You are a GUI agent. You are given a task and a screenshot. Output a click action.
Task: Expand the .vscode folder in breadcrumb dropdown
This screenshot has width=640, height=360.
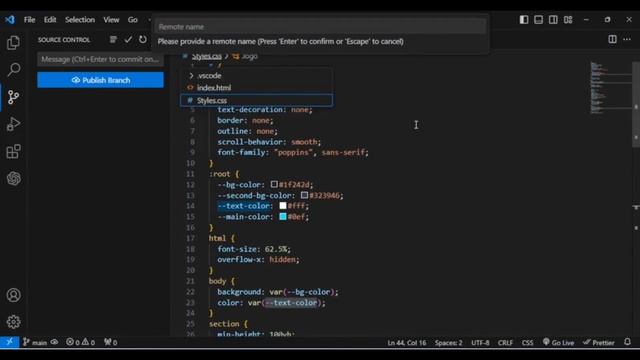tap(257, 76)
